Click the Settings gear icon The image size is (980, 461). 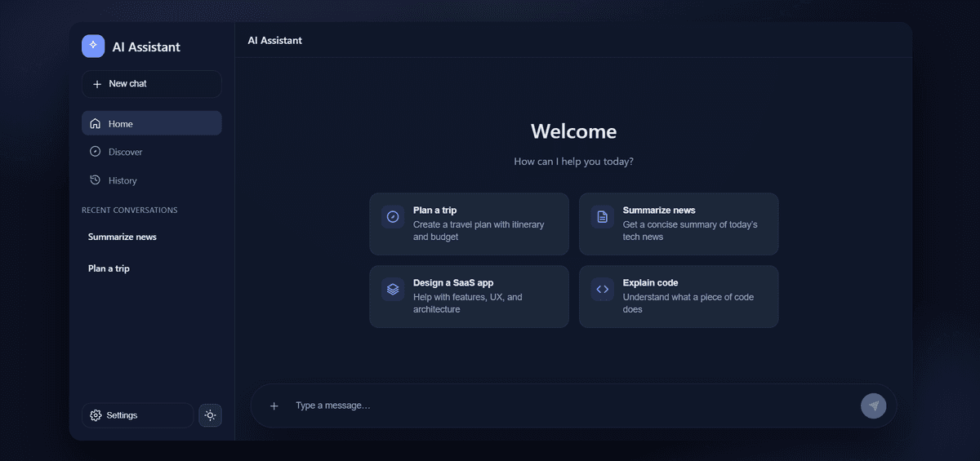click(96, 415)
